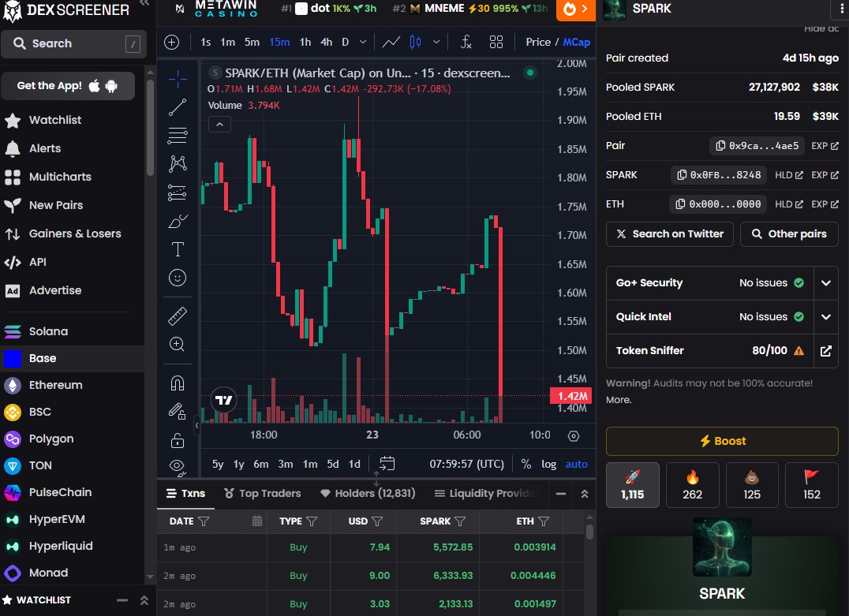849x616 pixels.
Task: Select the XABCD pattern tool
Action: point(177,163)
